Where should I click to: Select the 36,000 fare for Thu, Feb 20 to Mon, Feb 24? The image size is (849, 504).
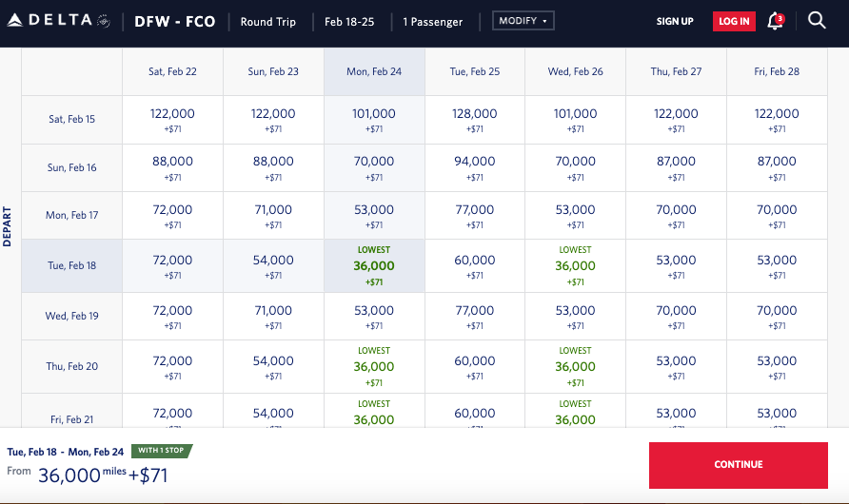pos(374,366)
